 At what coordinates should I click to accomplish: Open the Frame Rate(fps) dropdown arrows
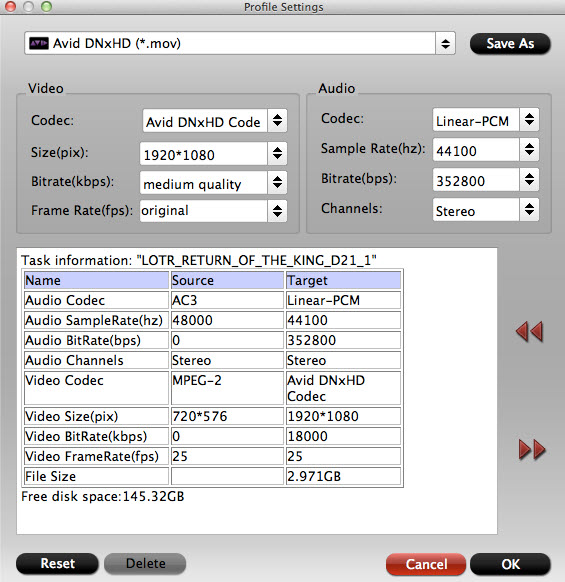277,211
